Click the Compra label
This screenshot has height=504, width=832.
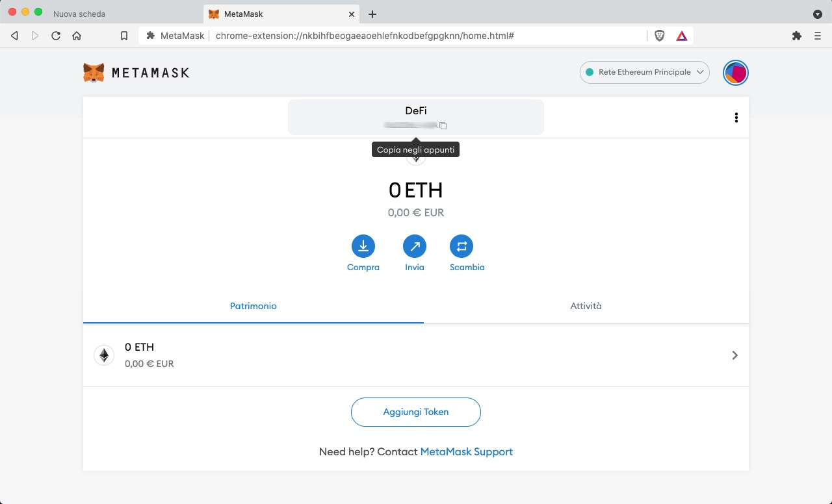pyautogui.click(x=363, y=267)
